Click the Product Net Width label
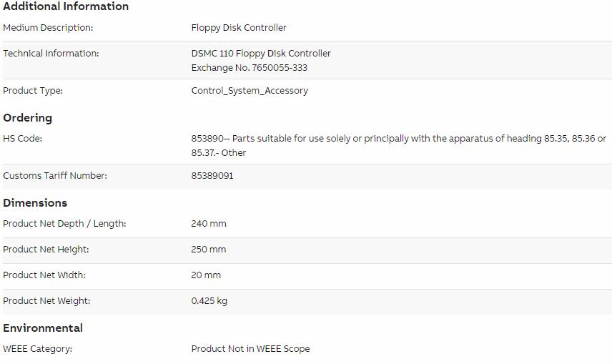Viewport: 612px width, 364px height. 44,275
